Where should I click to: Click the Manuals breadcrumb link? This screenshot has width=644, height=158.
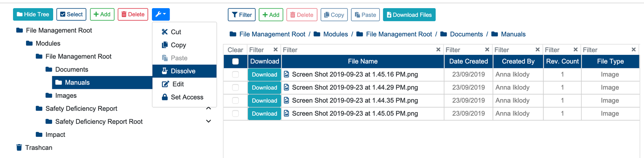click(513, 34)
